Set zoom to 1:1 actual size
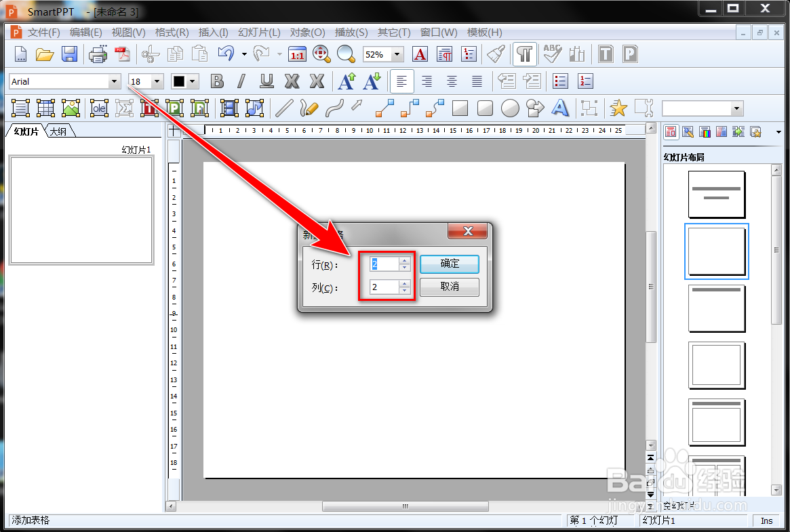The image size is (790, 532). point(297,54)
